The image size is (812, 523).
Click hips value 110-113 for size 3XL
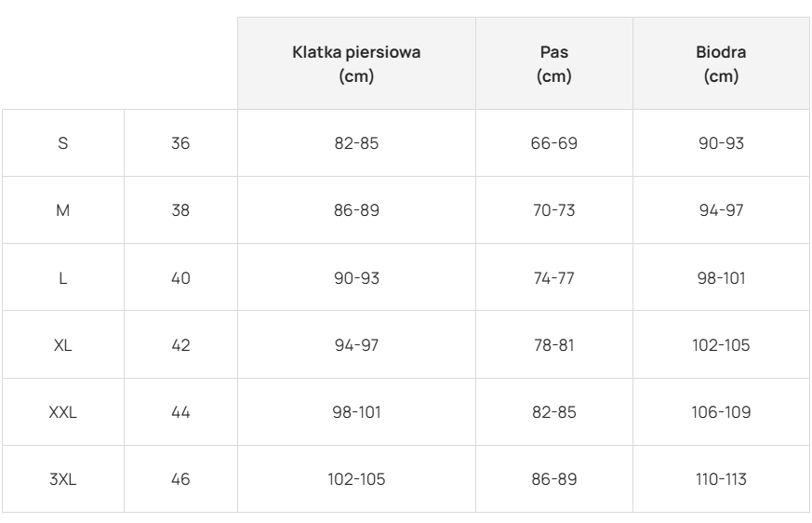[722, 479]
